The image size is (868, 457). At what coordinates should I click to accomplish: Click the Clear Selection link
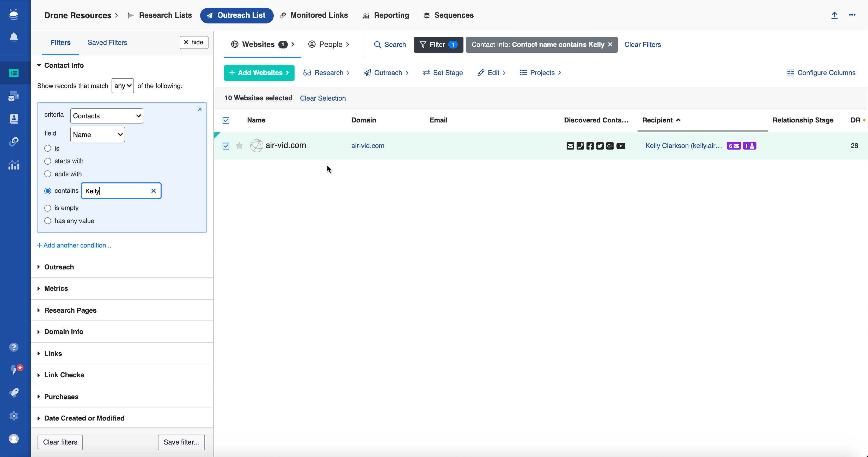[x=322, y=98]
